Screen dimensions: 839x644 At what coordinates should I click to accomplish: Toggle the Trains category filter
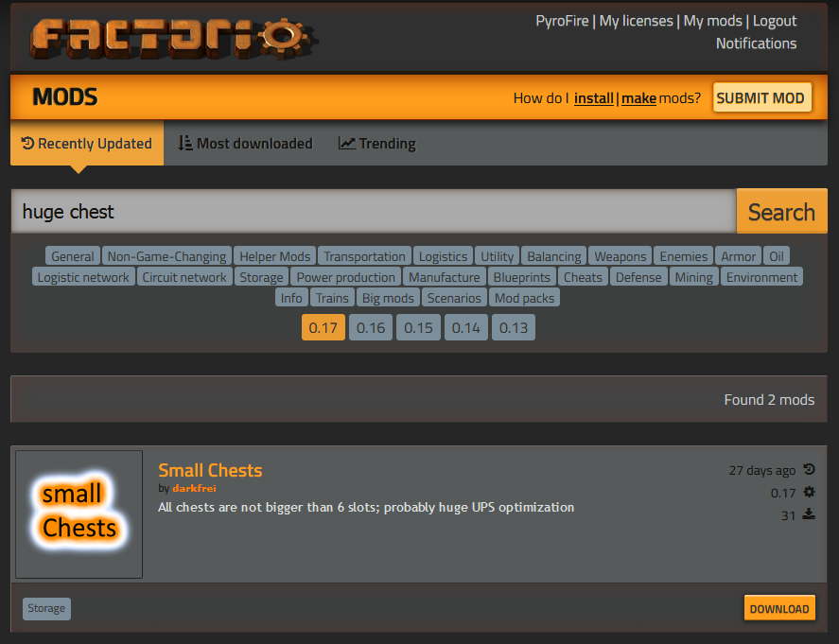[332, 297]
